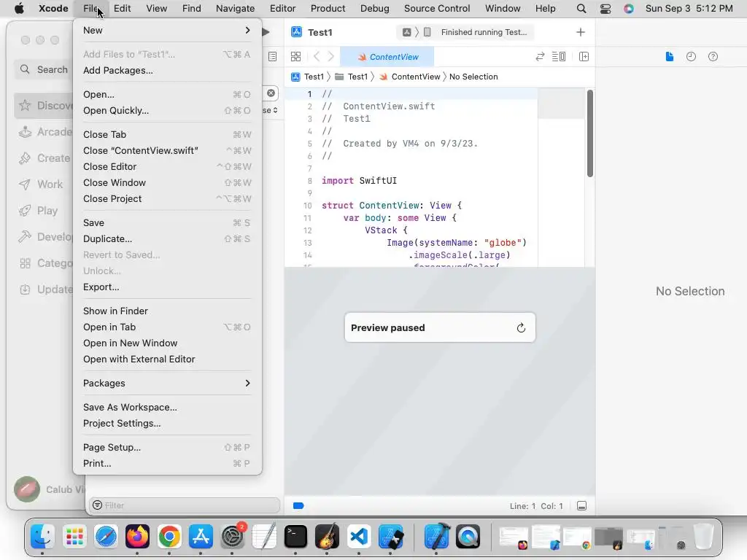Open Project Settings... from File menu

[167, 424]
